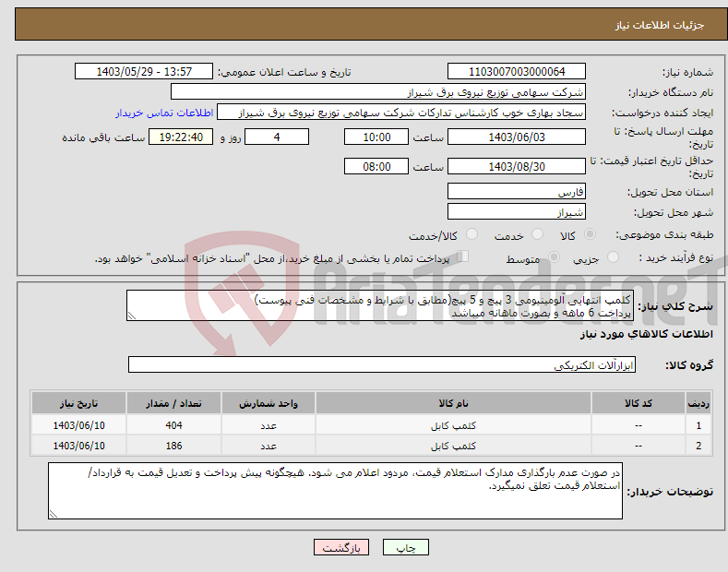This screenshot has width=728, height=572.
Task: Click the goods group field ابزارآلات الکتریکی
Action: click(382, 365)
